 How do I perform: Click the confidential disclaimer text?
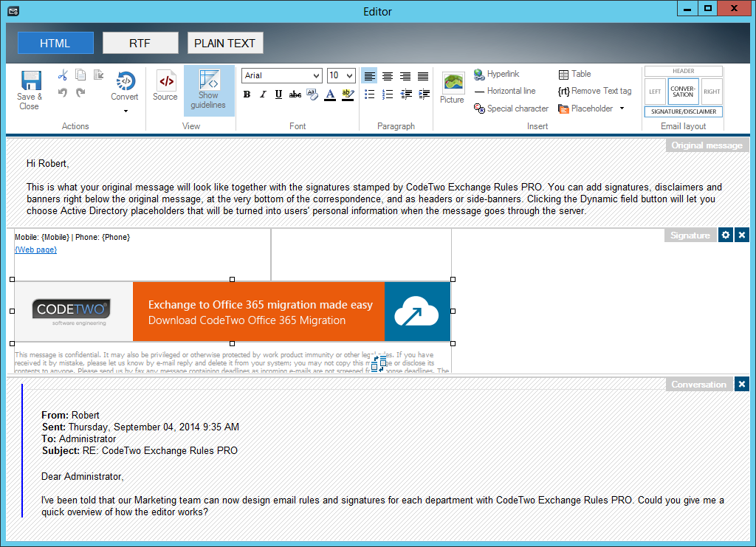(x=231, y=362)
